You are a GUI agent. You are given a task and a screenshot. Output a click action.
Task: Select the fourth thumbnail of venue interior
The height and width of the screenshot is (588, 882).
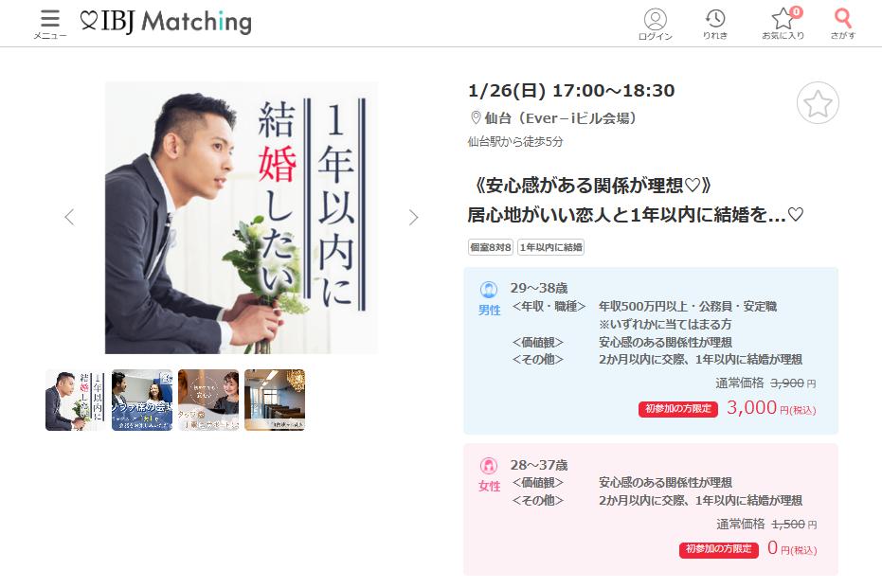[275, 401]
